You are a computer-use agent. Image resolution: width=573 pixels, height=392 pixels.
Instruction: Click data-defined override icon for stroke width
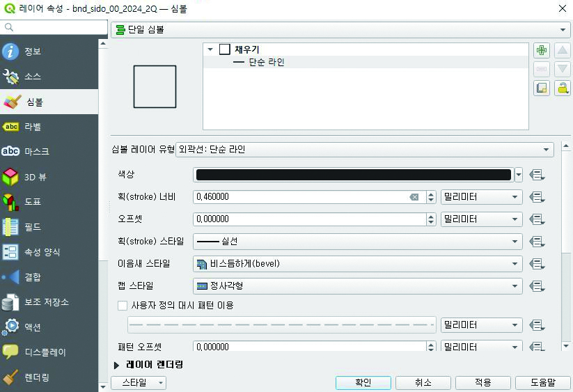[x=536, y=197]
